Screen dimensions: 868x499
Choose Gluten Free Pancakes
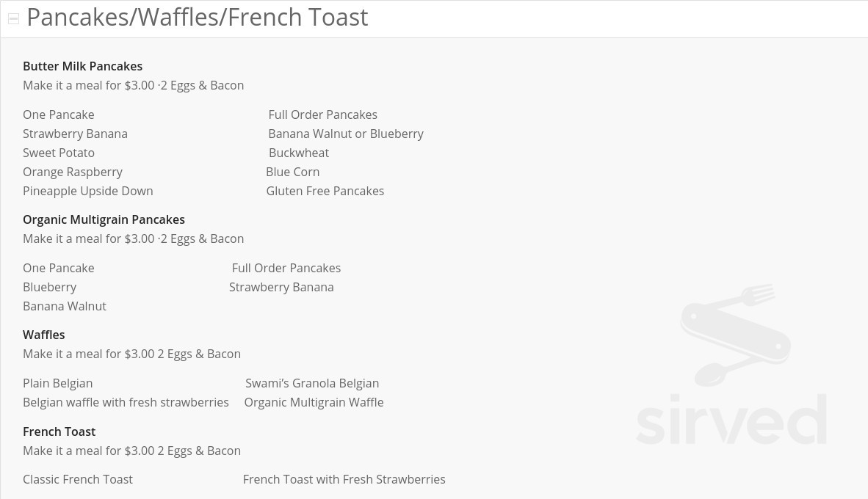[x=325, y=191]
